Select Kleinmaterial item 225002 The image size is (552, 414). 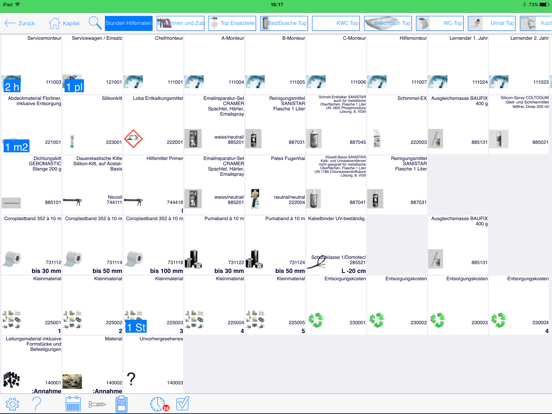pyautogui.click(x=92, y=305)
